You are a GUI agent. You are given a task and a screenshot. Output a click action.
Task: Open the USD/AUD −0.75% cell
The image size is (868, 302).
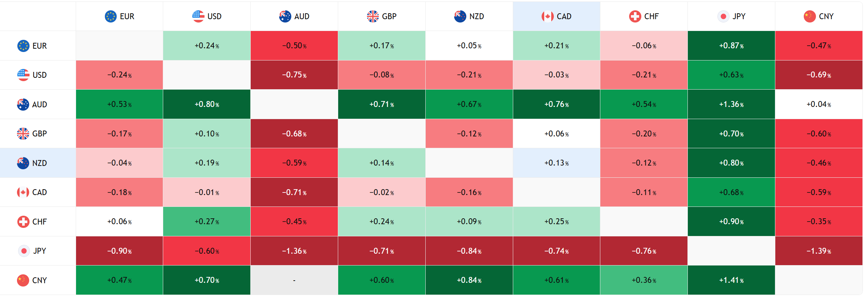click(294, 75)
